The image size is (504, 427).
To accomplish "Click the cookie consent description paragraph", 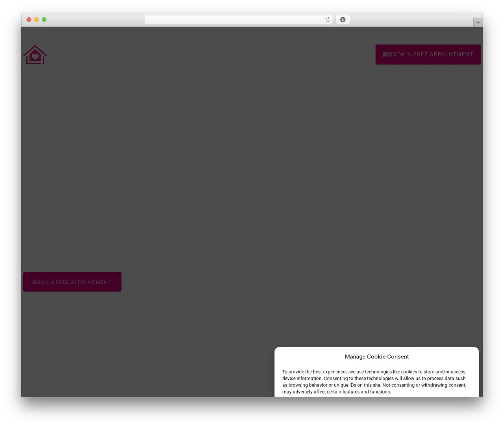I will (374, 382).
